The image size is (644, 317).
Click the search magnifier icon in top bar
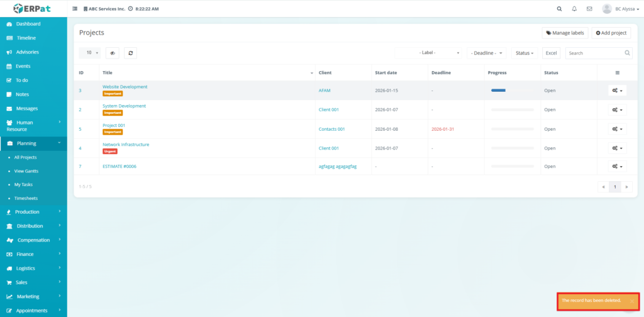[560, 9]
